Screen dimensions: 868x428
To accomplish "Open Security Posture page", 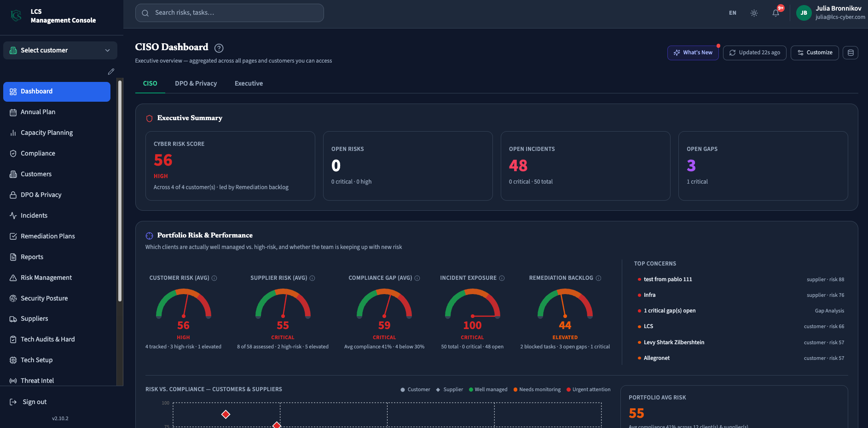I will coord(57,298).
